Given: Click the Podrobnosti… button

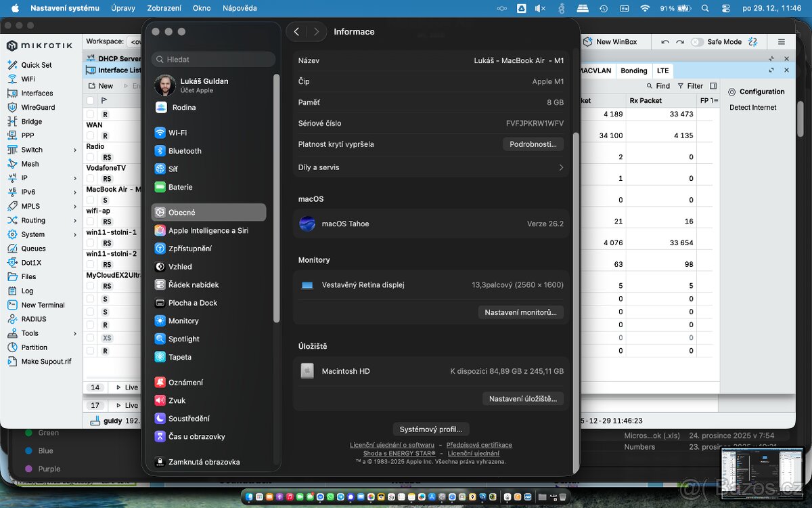Looking at the screenshot, I should (x=533, y=144).
